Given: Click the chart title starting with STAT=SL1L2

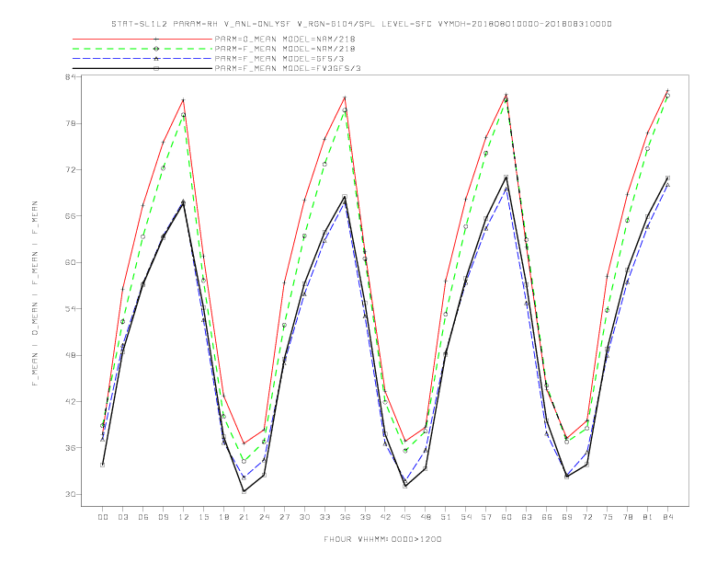Looking at the screenshot, I should coord(361,24).
